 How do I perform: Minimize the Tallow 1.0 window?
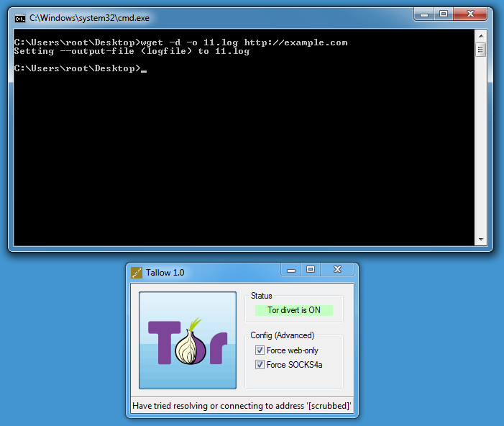coord(291,270)
